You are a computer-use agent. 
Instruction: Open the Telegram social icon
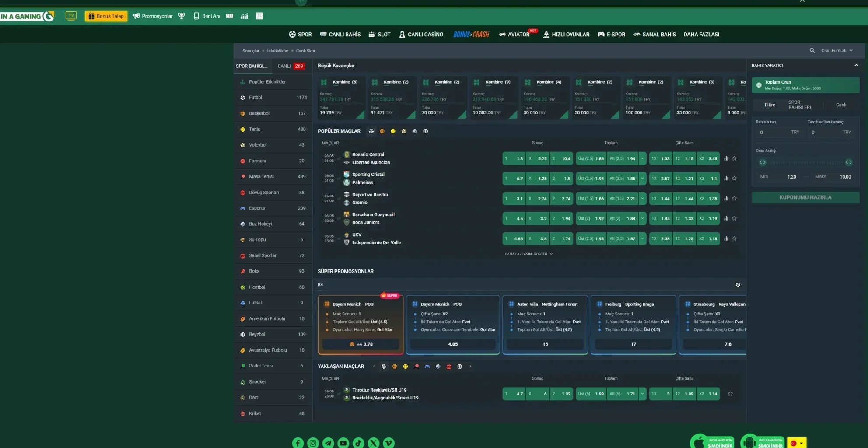[x=328, y=443]
